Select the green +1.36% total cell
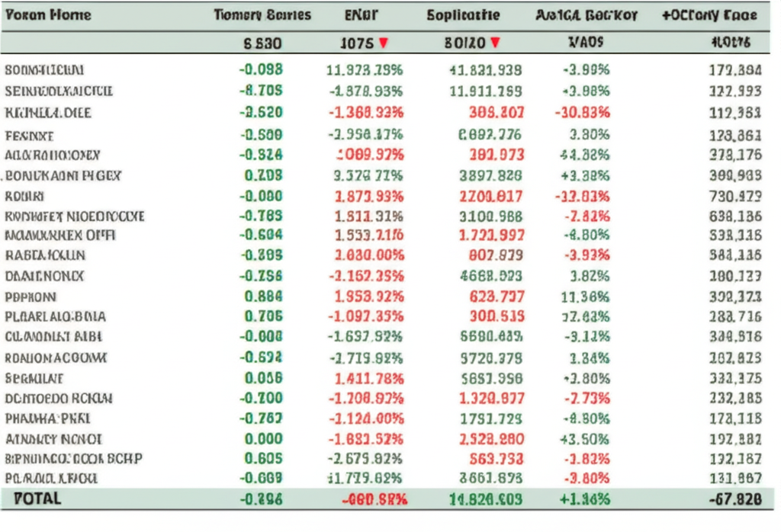Image resolution: width=781 pixels, height=532 pixels. pyautogui.click(x=585, y=499)
